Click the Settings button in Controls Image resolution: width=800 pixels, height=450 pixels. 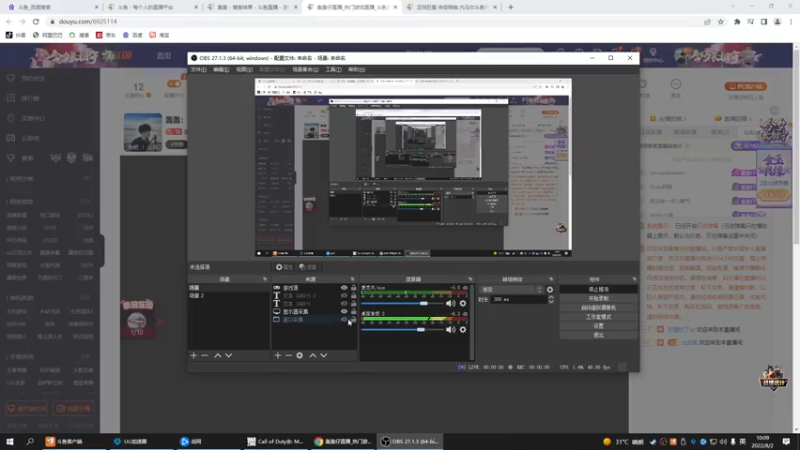tap(598, 326)
